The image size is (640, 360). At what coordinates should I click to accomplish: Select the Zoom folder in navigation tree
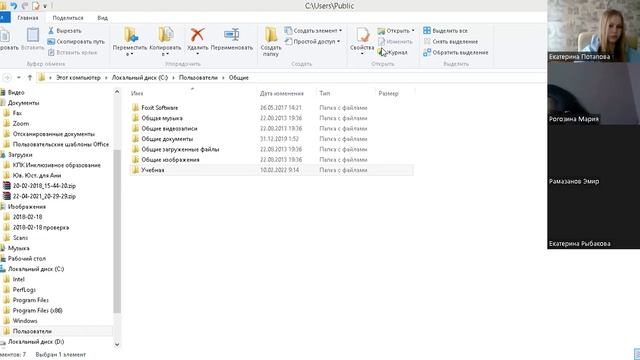(20, 124)
